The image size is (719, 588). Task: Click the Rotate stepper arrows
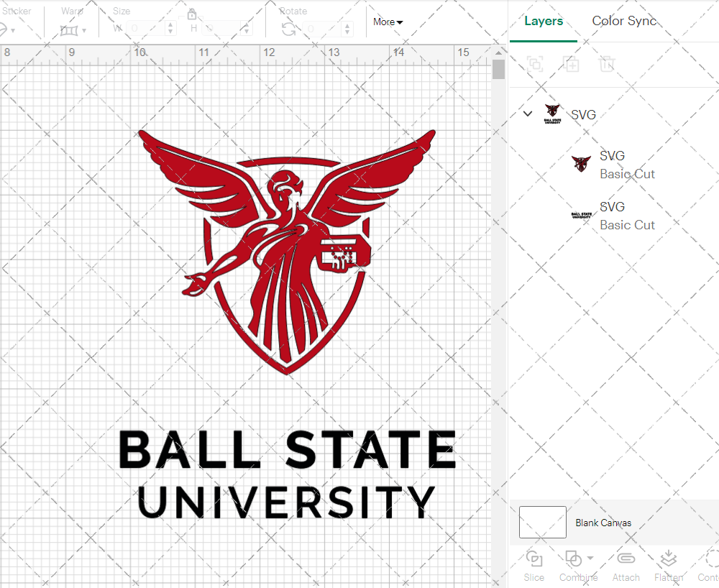[347, 29]
